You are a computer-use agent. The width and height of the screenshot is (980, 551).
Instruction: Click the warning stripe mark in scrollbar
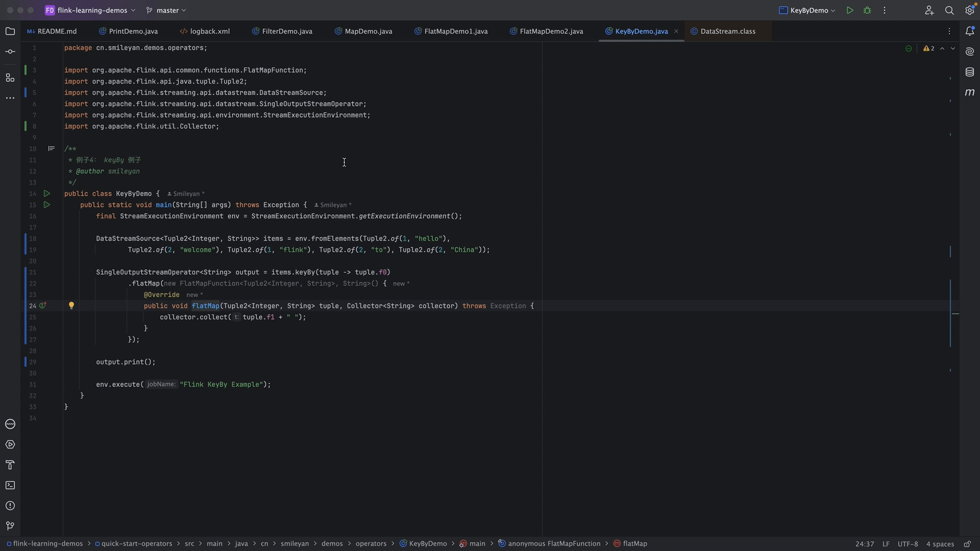click(x=955, y=314)
